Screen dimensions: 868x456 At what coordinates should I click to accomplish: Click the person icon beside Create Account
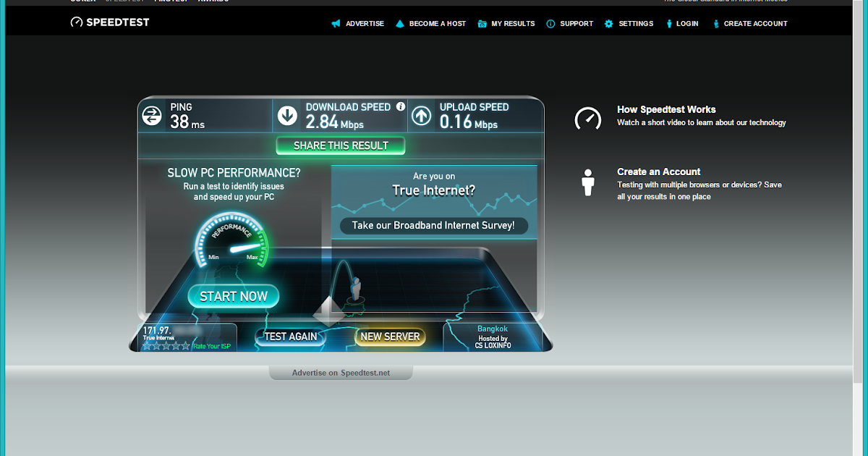point(716,24)
